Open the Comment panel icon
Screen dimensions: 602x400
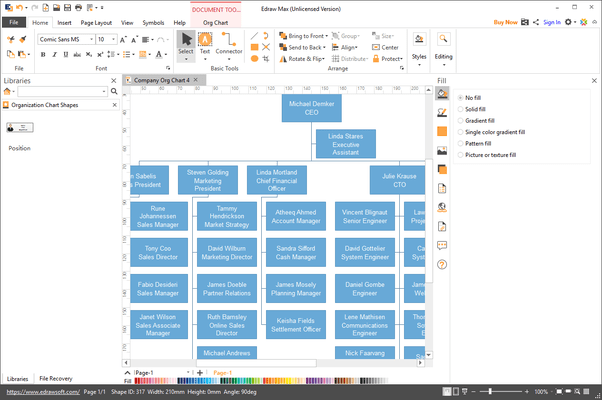tap(442, 245)
